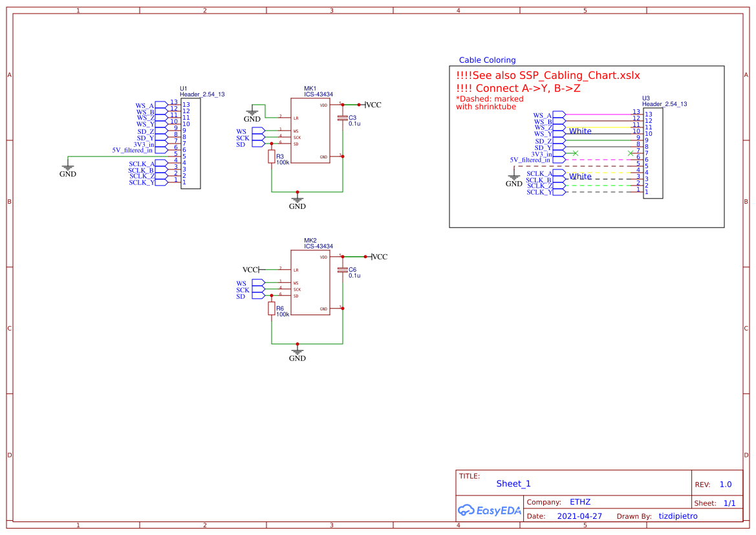Screen dimensions: 756x535
Task: Click the date 2021-04-27 in title block
Action: 579,516
